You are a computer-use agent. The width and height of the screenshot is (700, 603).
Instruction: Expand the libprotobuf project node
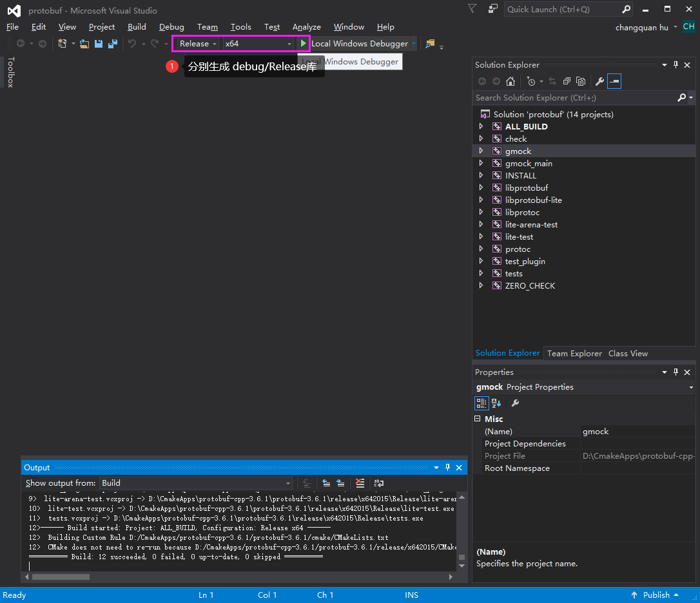coord(481,187)
